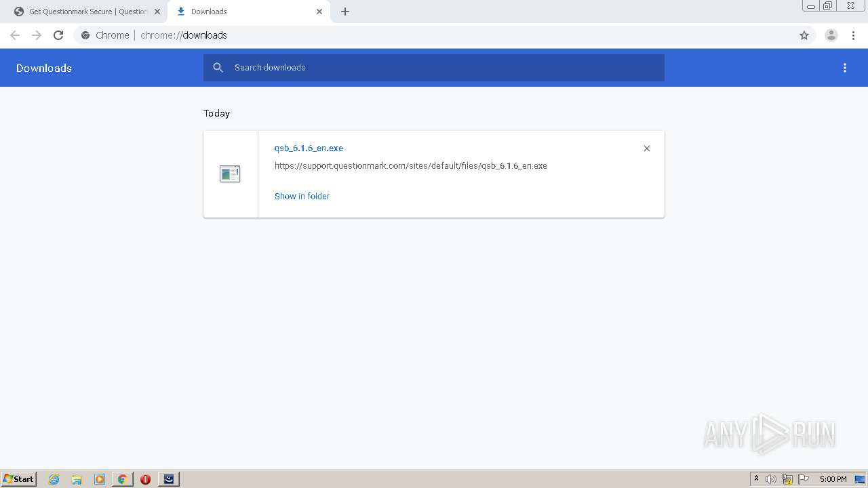Click the Downloads page heading

point(44,68)
